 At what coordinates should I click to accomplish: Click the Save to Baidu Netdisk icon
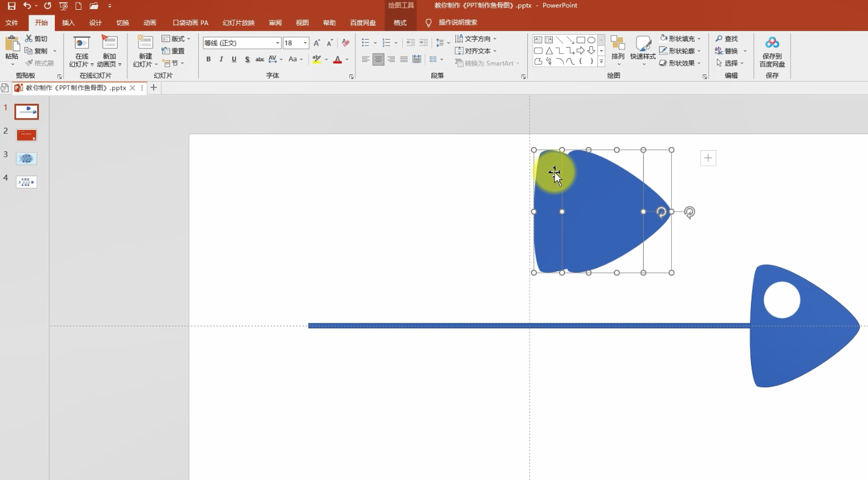772,43
